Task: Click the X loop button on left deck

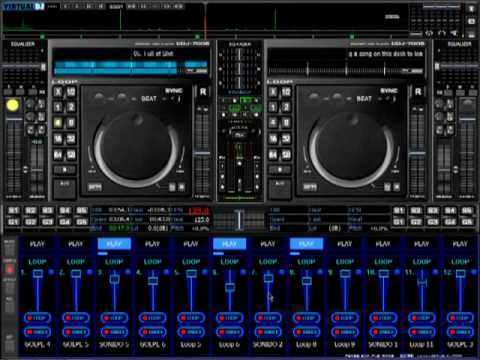Action: pos(58,92)
